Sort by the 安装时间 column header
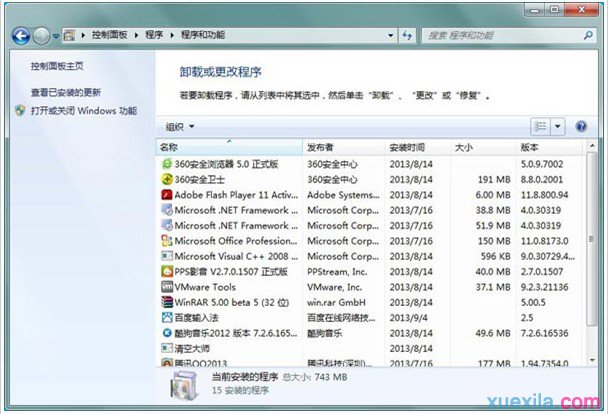608x414 pixels. click(418, 147)
